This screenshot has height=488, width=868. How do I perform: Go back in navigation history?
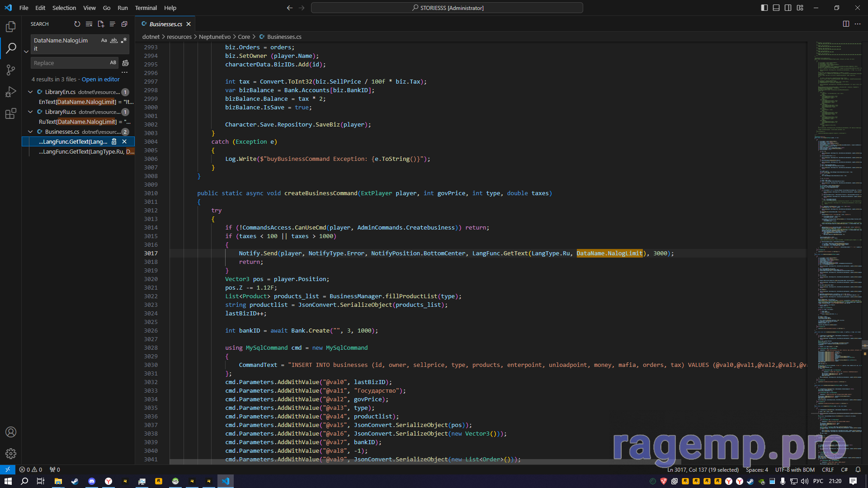290,8
